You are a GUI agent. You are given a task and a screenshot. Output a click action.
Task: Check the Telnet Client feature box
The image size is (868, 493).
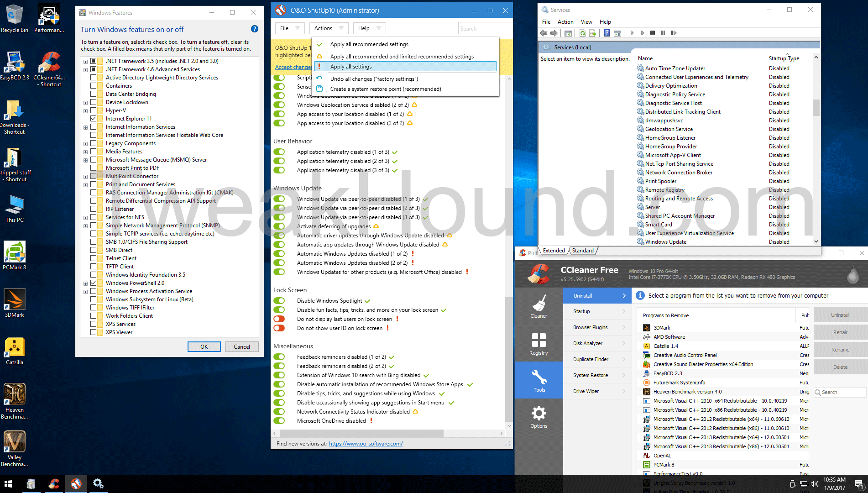click(93, 258)
